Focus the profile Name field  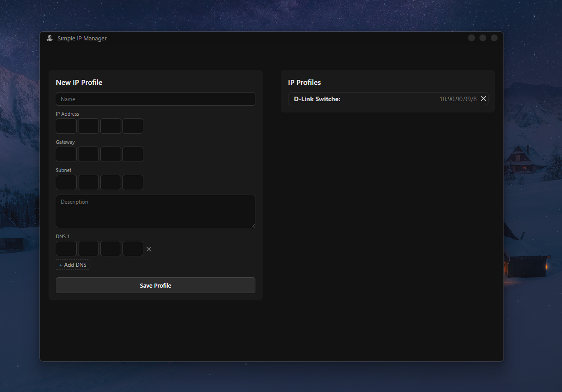pyautogui.click(x=155, y=99)
